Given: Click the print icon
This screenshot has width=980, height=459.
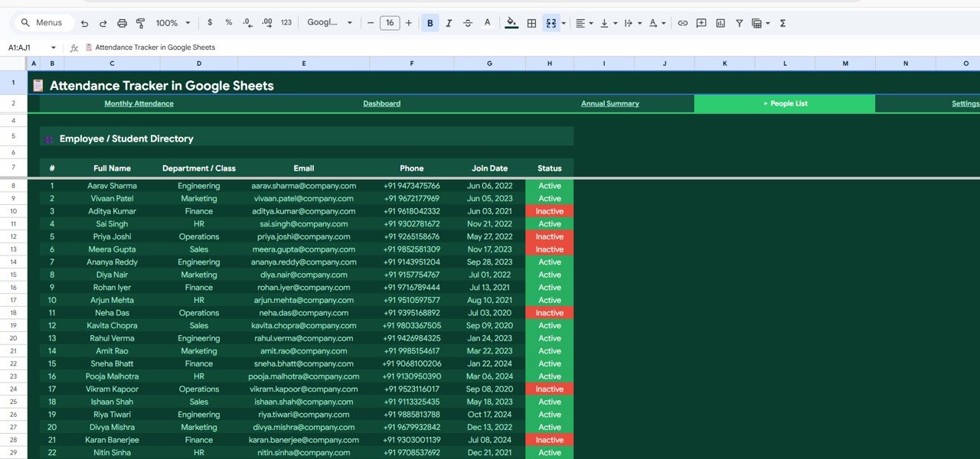Looking at the screenshot, I should pos(122,23).
